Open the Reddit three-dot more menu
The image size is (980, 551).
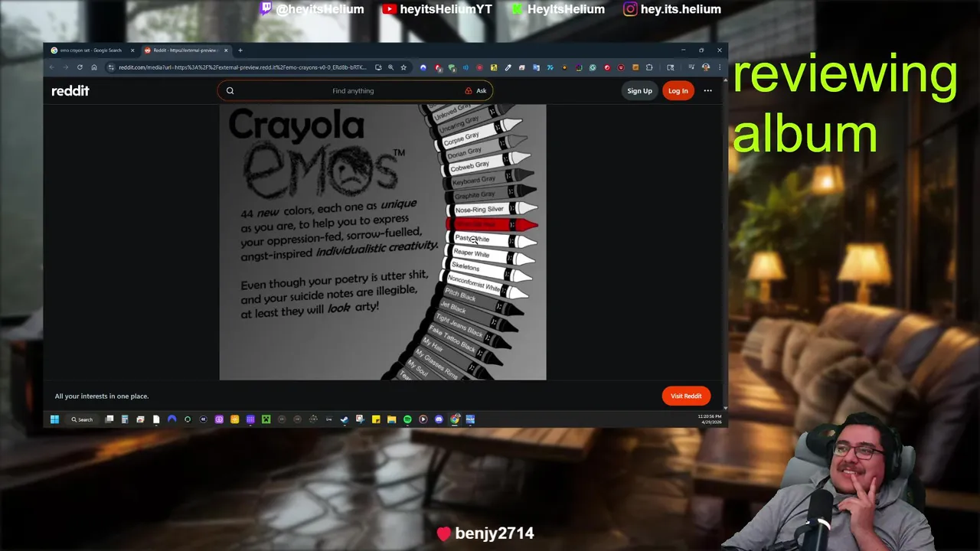[x=707, y=90]
